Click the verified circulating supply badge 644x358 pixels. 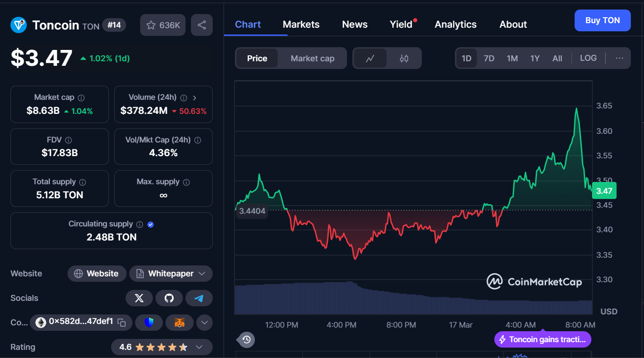point(151,224)
